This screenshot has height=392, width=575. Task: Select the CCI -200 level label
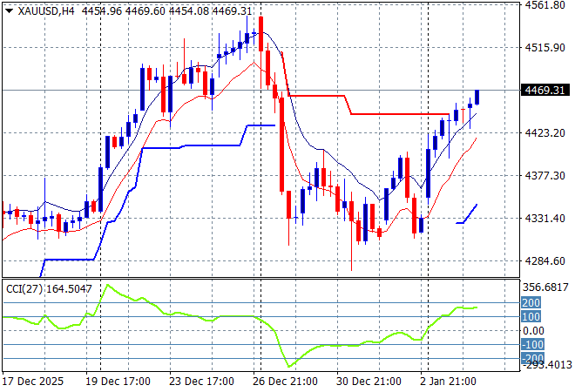tap(533, 358)
